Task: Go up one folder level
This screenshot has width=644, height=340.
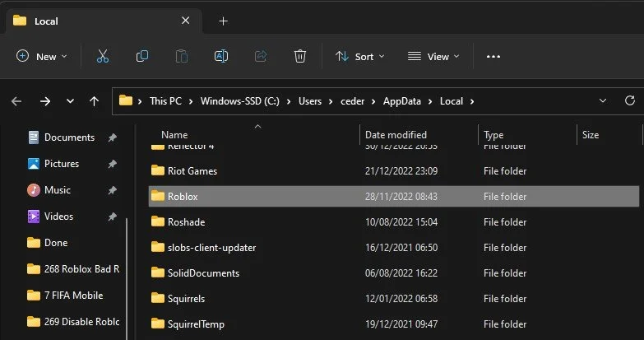Action: point(94,101)
